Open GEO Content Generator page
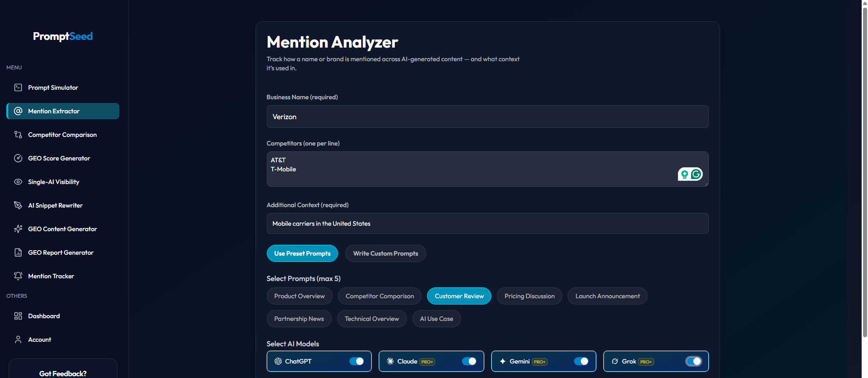 (63, 229)
